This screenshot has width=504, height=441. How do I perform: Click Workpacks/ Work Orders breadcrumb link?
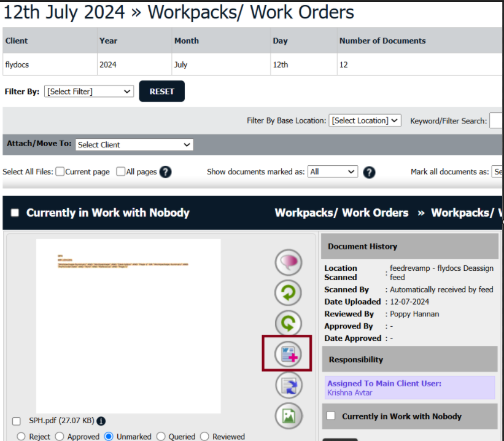point(341,213)
